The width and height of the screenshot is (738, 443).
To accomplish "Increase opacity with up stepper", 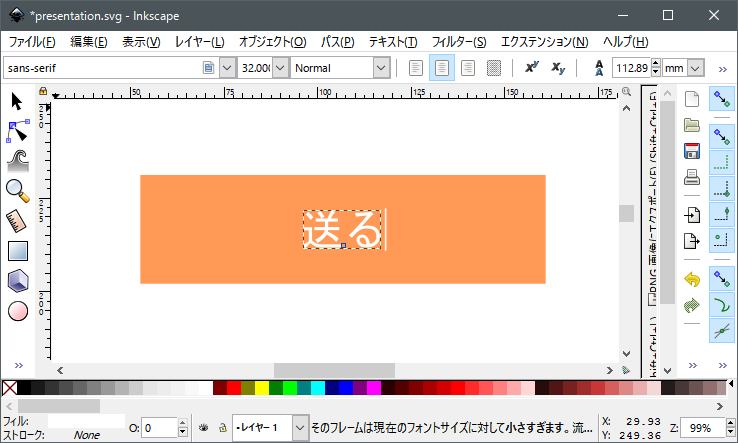I will pyautogui.click(x=183, y=423).
